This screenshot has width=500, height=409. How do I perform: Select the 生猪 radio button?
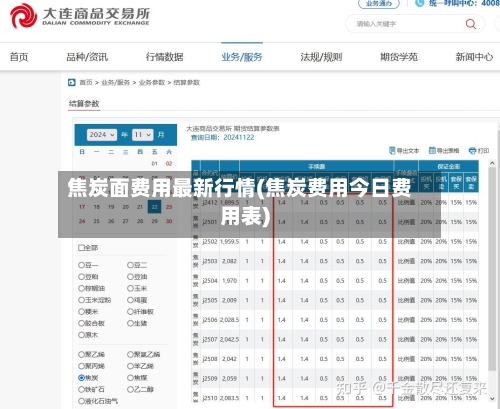click(130, 323)
